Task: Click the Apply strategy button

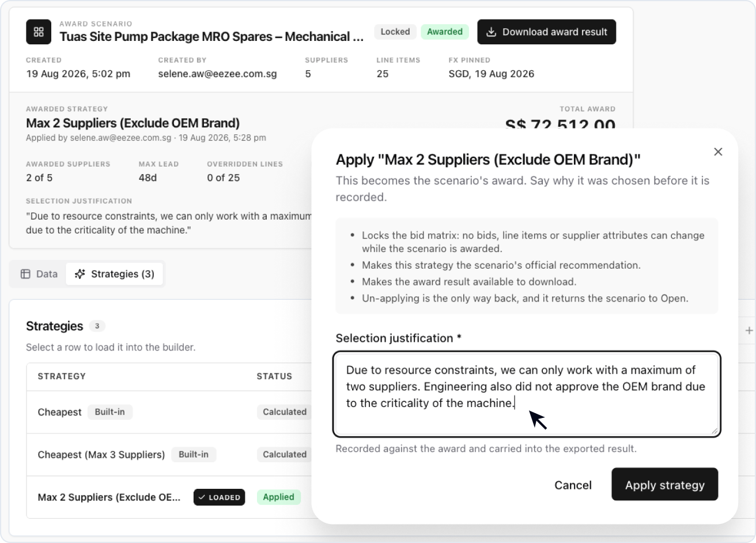Action: pos(664,485)
